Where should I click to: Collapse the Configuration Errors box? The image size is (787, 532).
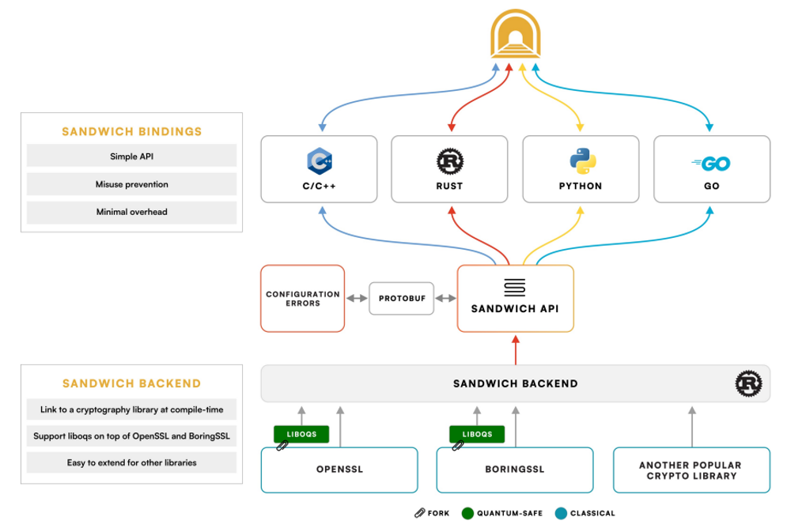click(x=302, y=299)
